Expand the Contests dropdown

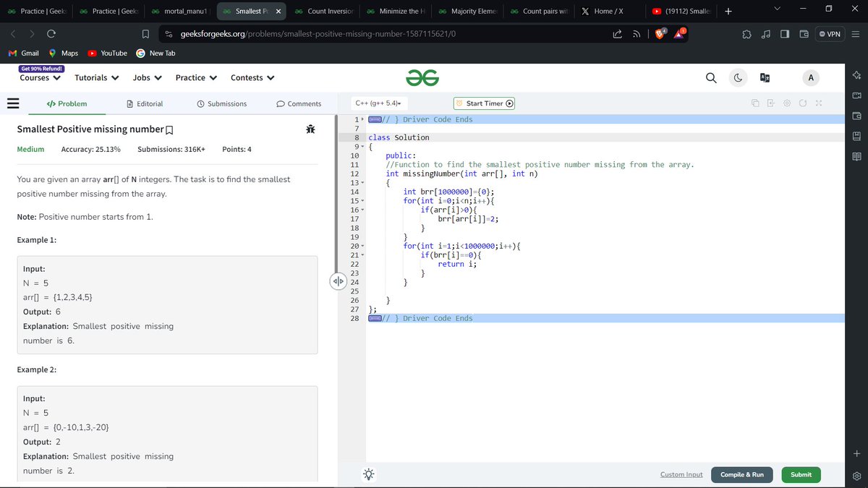pyautogui.click(x=252, y=78)
